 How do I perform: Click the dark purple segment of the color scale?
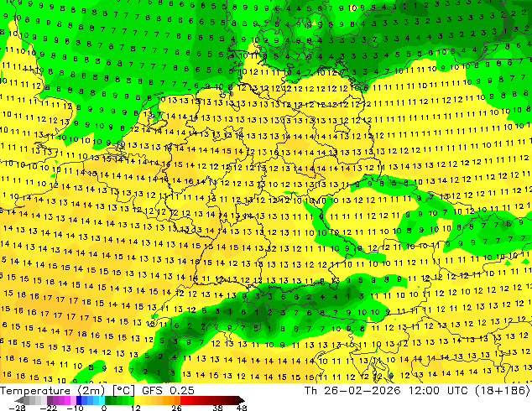coord(50,400)
